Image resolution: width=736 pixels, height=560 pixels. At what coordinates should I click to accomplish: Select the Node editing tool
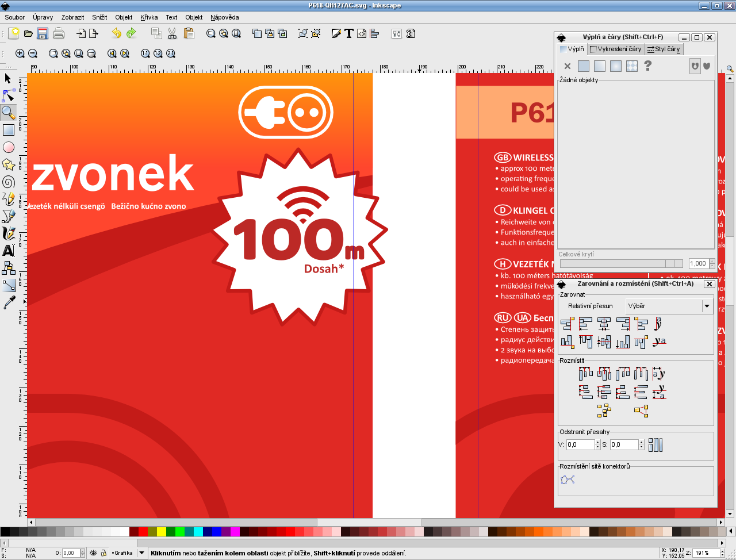8,95
